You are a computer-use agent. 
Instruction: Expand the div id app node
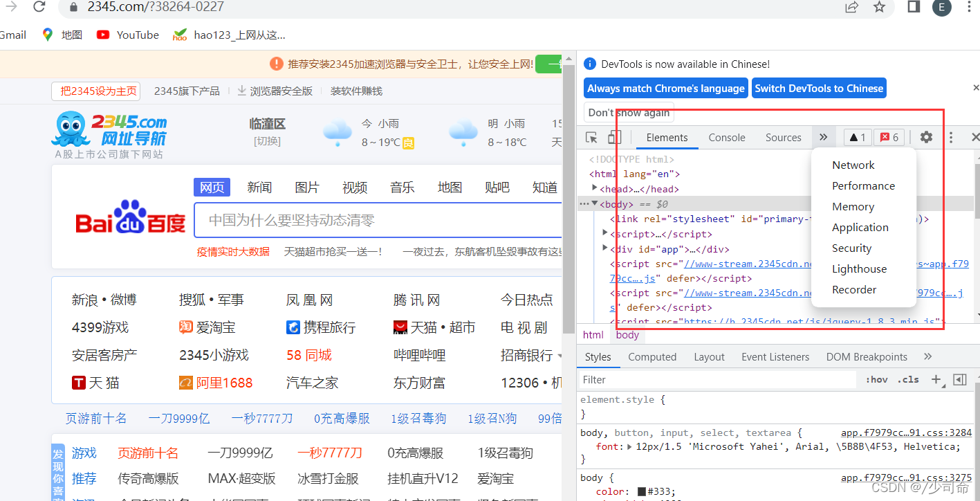coord(605,248)
